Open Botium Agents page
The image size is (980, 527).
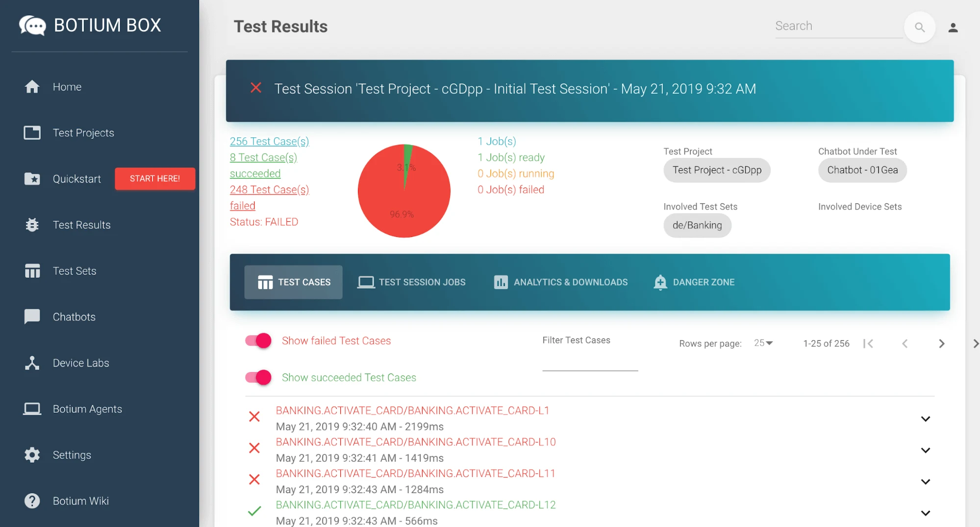coord(87,408)
